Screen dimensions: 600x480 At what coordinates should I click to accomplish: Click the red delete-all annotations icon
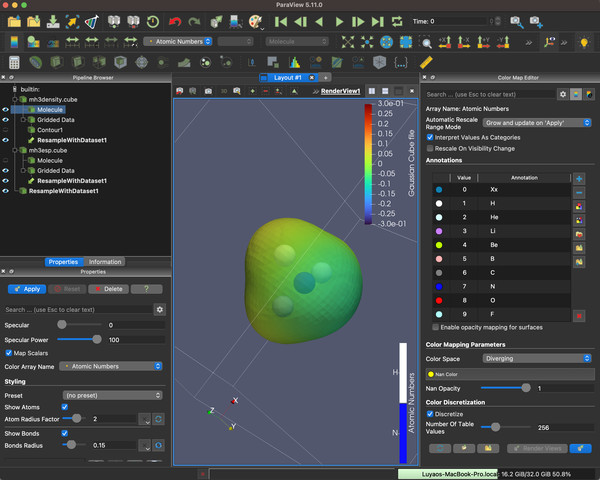click(x=579, y=316)
